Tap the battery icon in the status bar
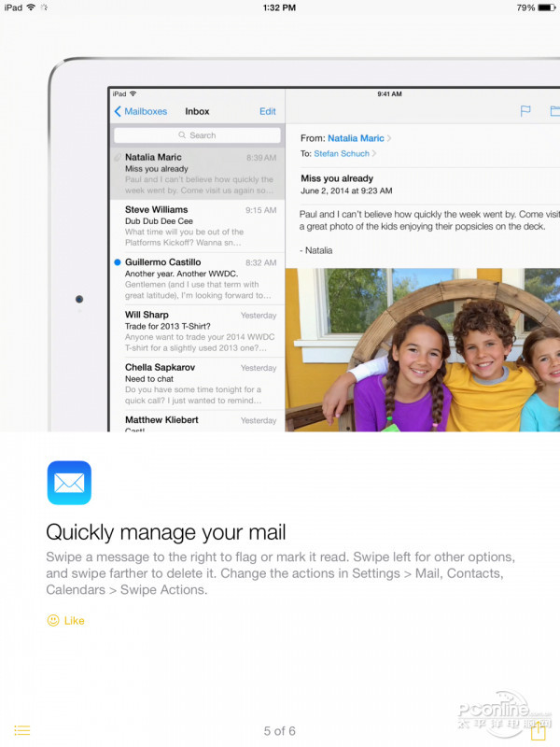 click(x=547, y=7)
